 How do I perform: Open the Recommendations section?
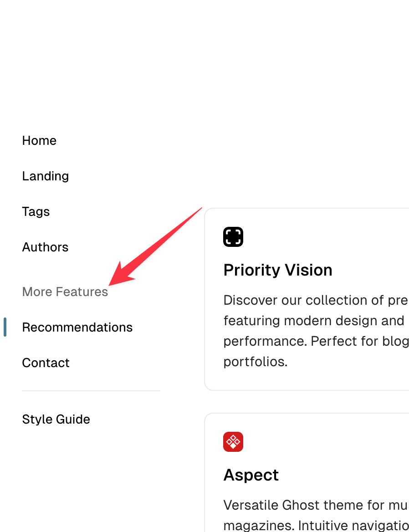77,327
